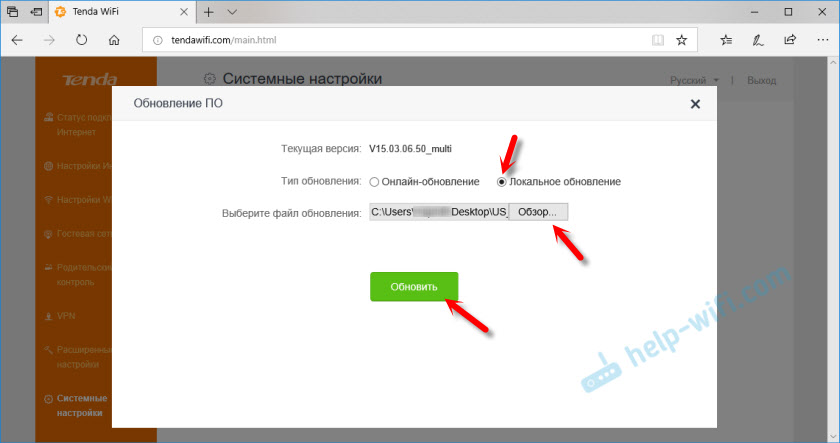
Task: Open the Reading view book icon
Action: click(657, 41)
